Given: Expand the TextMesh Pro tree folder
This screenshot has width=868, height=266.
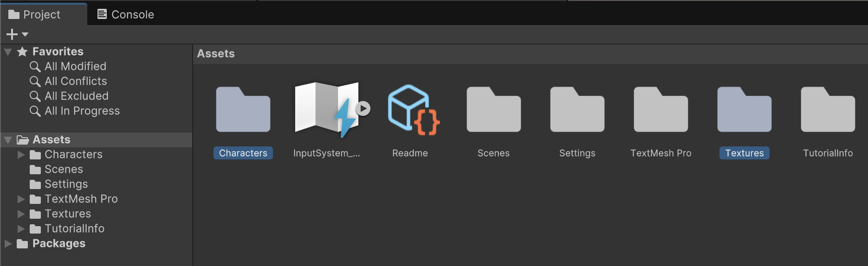Looking at the screenshot, I should click(21, 199).
